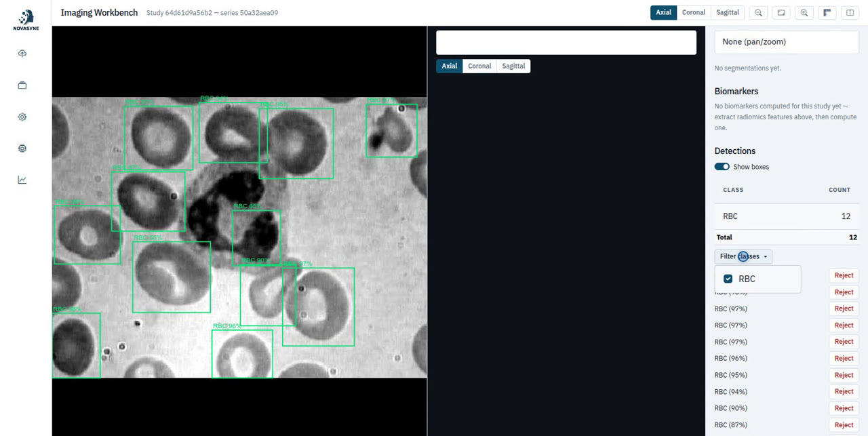The height and width of the screenshot is (436, 868).
Task: Open the analytics line chart icon
Action: tap(22, 180)
